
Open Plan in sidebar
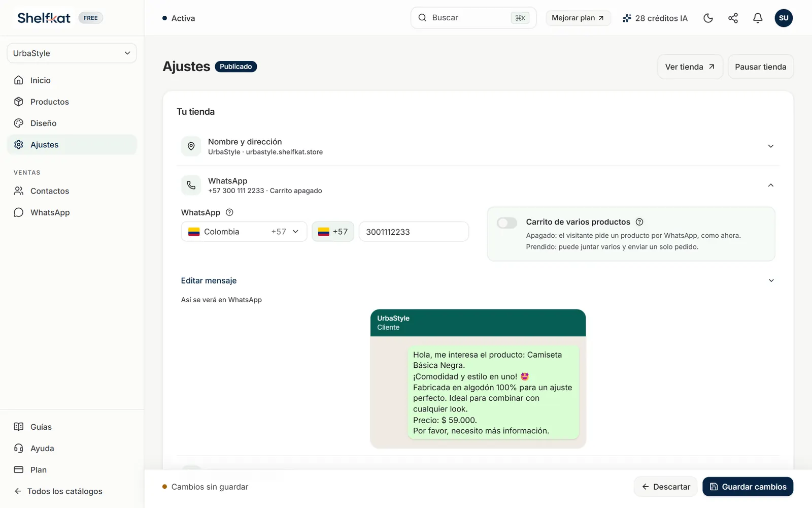point(72,470)
